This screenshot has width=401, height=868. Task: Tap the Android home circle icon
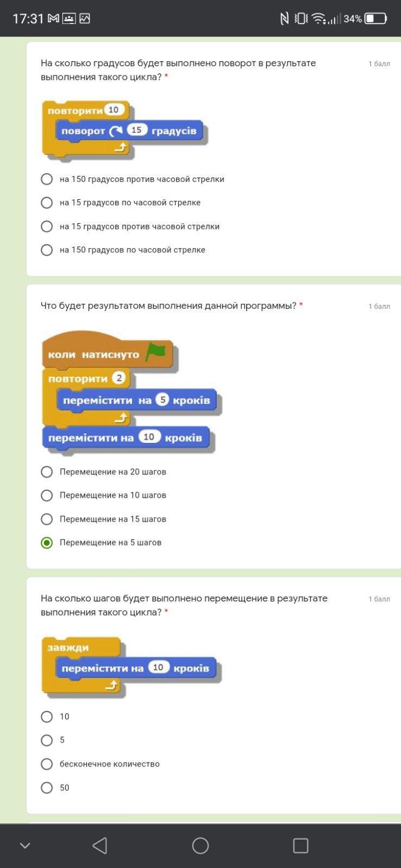coord(200,845)
